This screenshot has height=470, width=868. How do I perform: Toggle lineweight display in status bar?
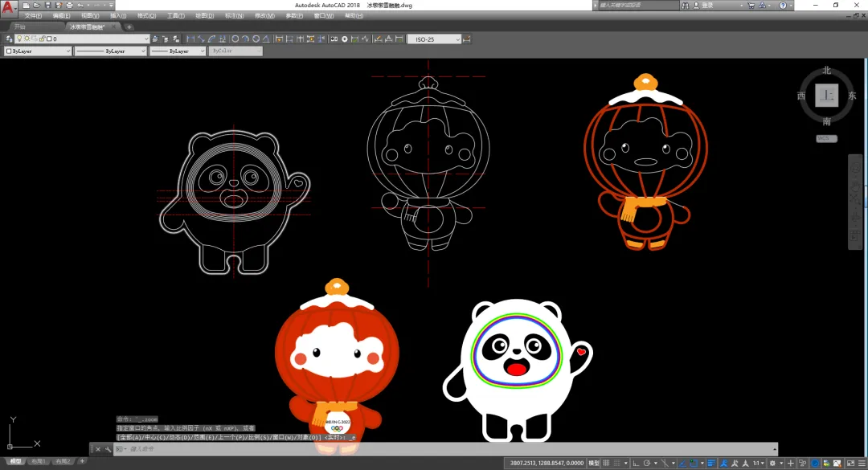pyautogui.click(x=712, y=463)
